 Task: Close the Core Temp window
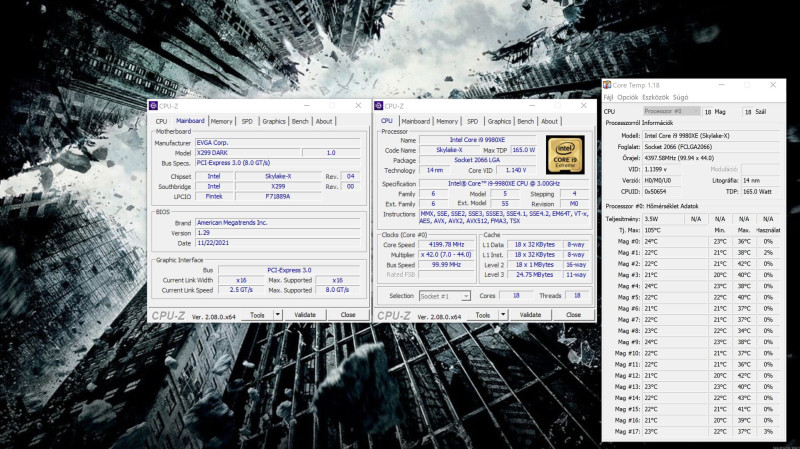(773, 85)
